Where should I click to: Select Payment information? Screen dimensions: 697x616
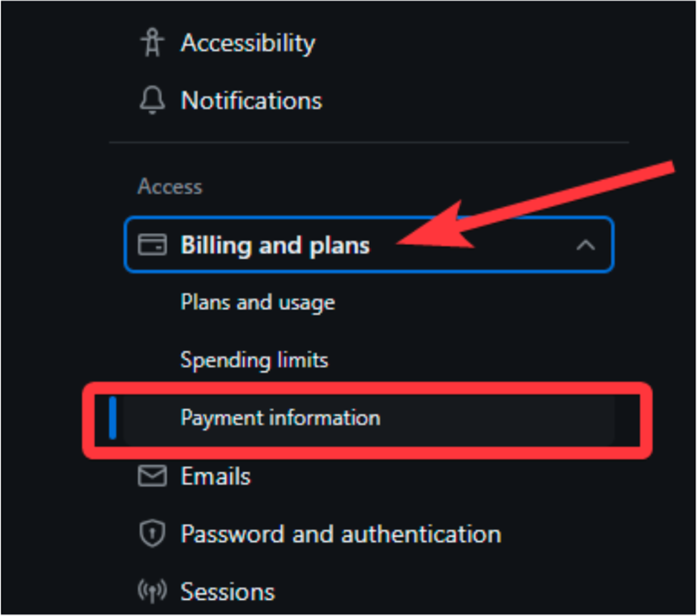click(280, 418)
